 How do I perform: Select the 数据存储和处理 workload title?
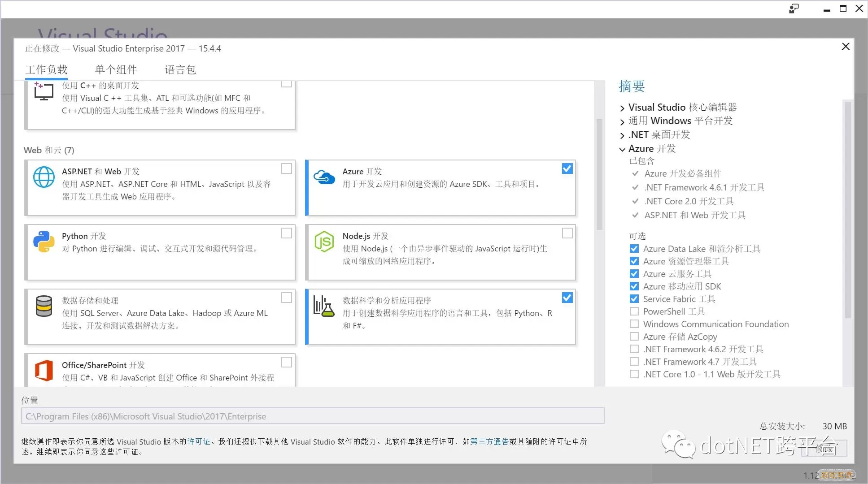point(90,301)
